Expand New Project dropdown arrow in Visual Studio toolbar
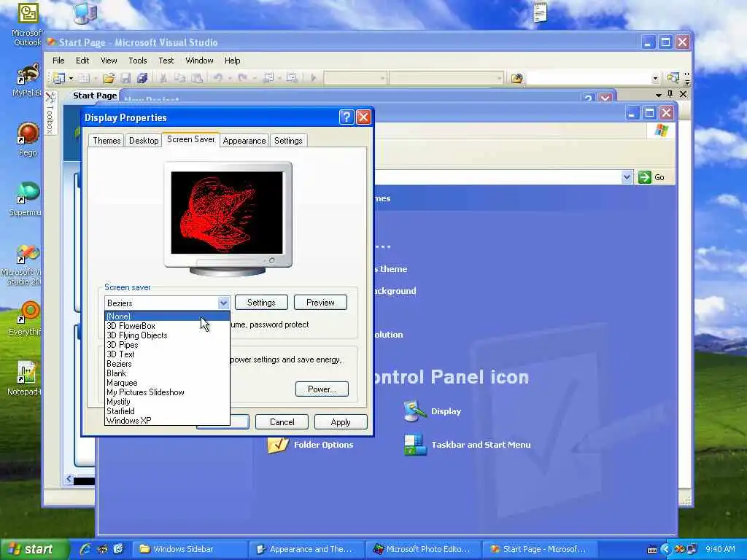 tap(71, 77)
